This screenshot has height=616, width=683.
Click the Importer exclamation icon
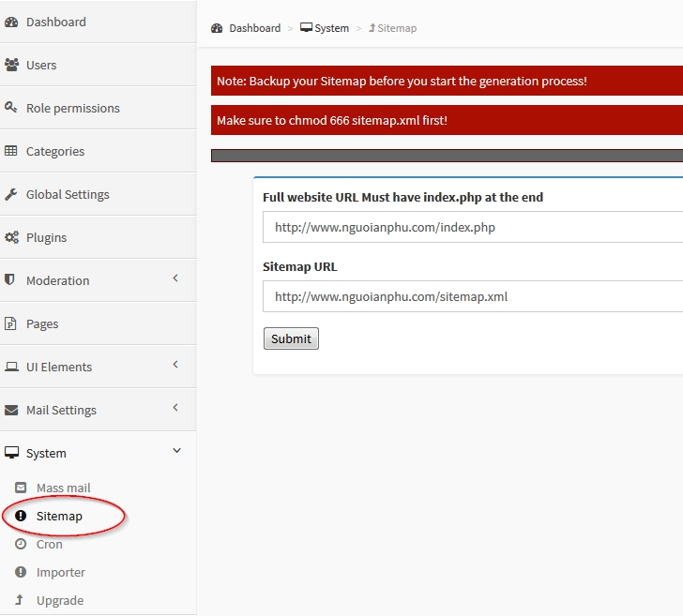pyautogui.click(x=21, y=572)
